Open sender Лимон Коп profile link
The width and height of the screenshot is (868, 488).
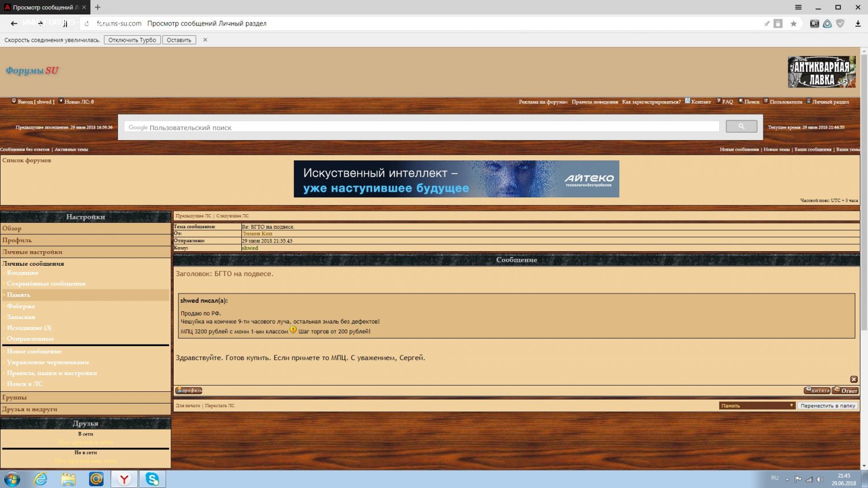coord(257,234)
